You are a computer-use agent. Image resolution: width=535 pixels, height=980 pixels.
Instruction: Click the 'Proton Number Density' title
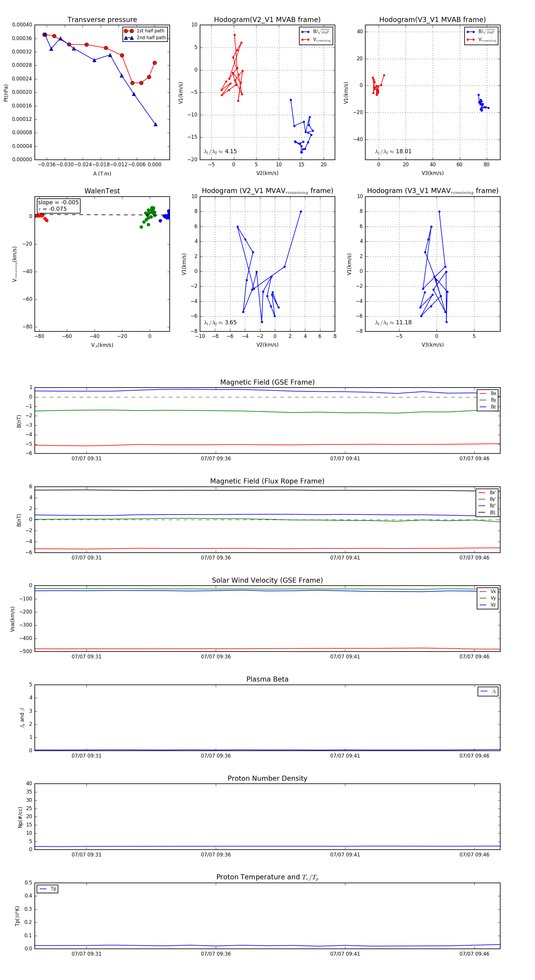click(267, 778)
